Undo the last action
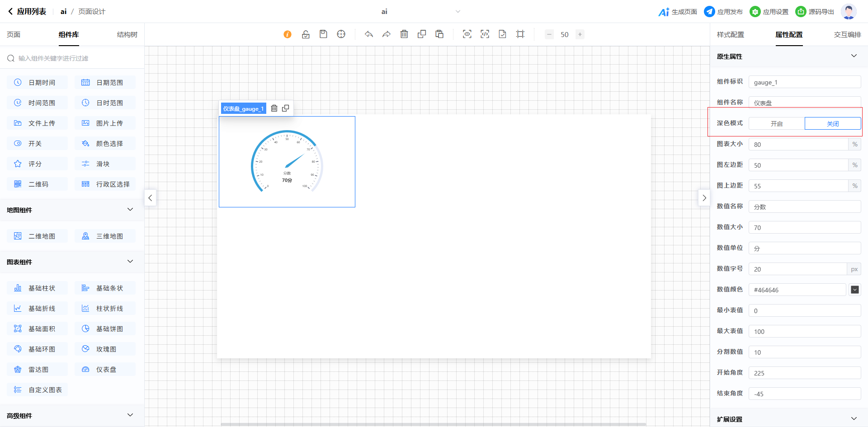 (369, 34)
